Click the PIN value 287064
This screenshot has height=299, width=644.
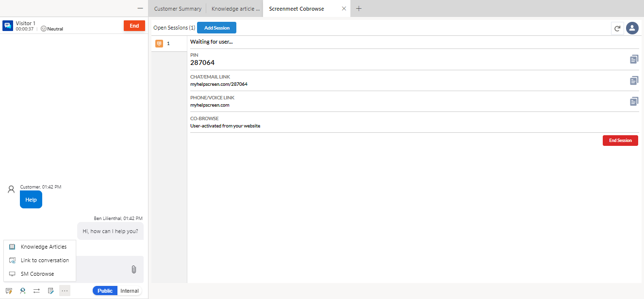(x=202, y=63)
